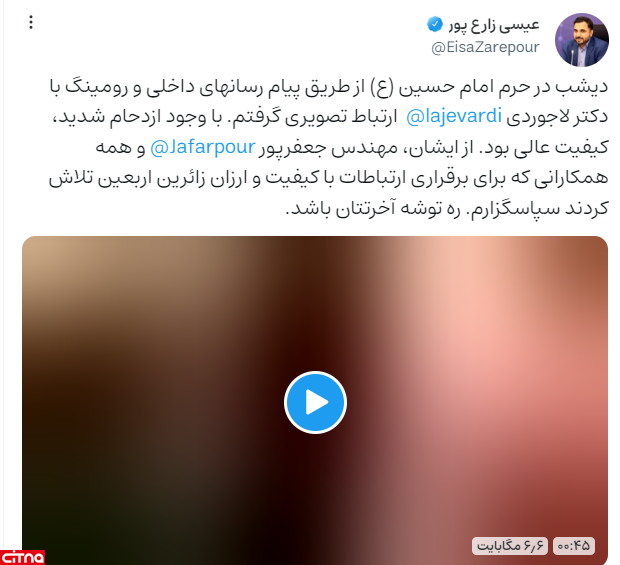620x565 pixels.
Task: Click the ۶٫۶ مگابایت file size badge
Action: click(510, 546)
